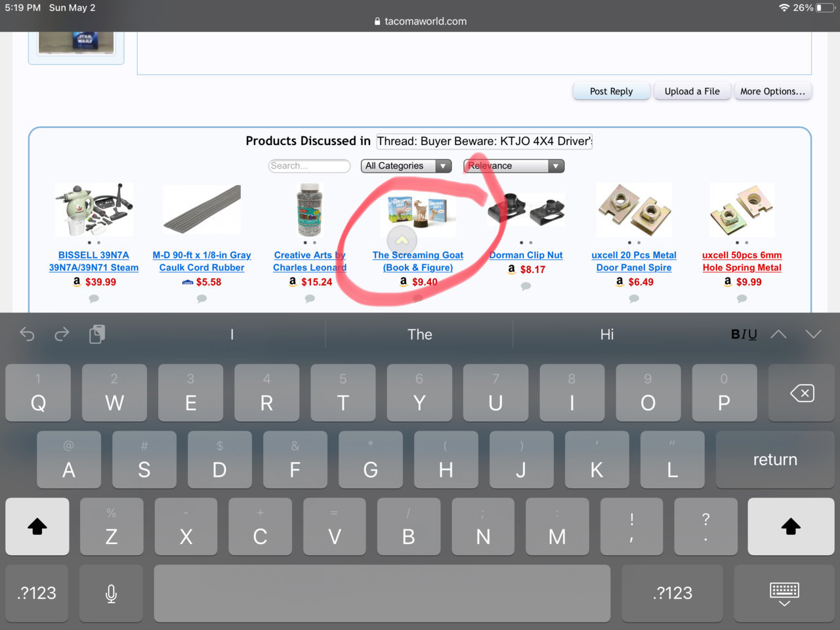The image size is (840, 630).
Task: Open the Dorman Clip Nut link
Action: point(526,255)
